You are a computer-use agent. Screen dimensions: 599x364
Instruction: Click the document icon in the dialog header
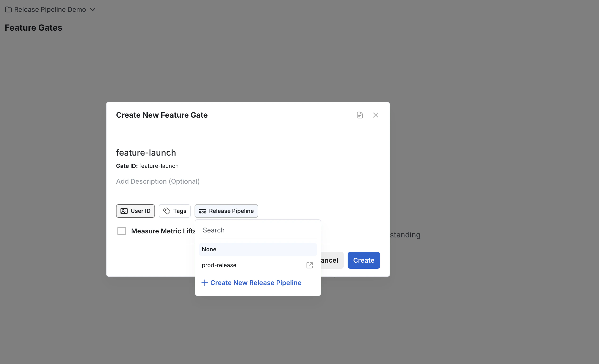click(360, 115)
